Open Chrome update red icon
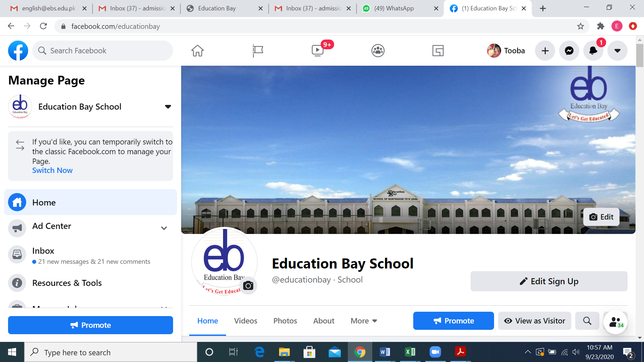The width and height of the screenshot is (644, 362). point(633,26)
